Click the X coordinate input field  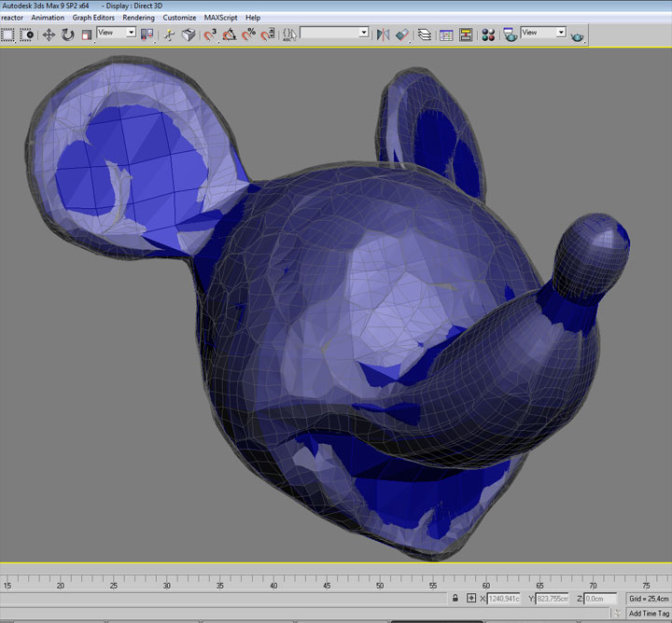(x=504, y=598)
